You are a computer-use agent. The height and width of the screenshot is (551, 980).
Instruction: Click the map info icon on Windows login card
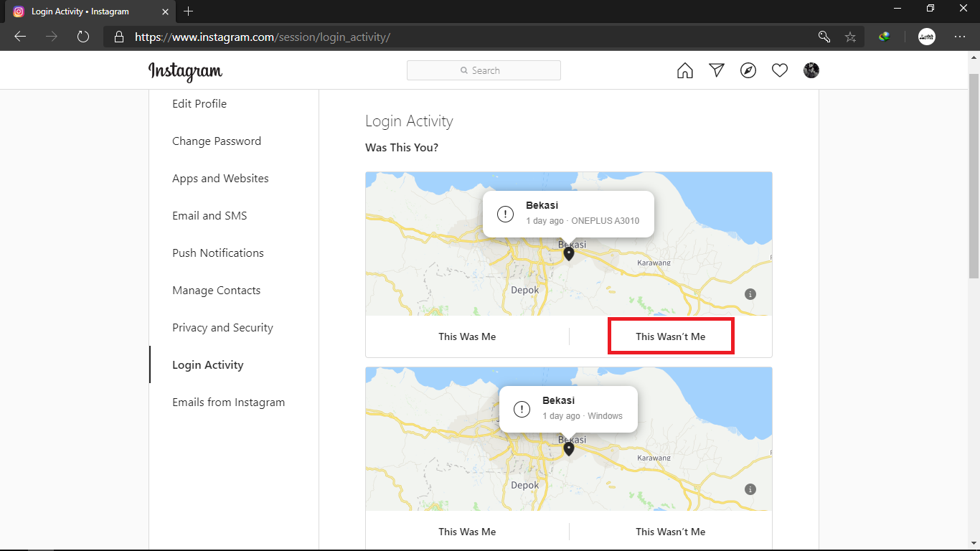tap(750, 489)
